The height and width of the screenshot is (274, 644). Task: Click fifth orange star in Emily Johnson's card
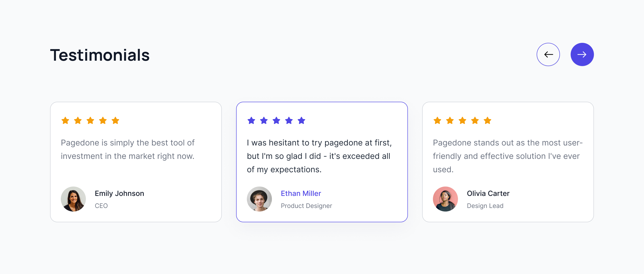tap(115, 120)
